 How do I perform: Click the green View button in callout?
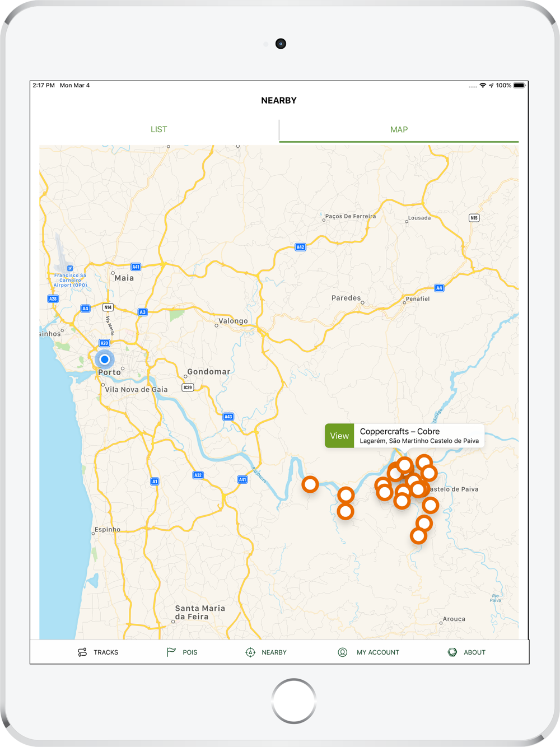click(339, 436)
